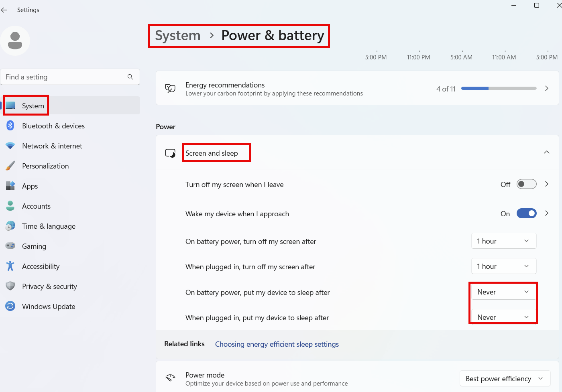Open Accessibility settings
Image resolution: width=562 pixels, height=392 pixels.
[x=70, y=266]
